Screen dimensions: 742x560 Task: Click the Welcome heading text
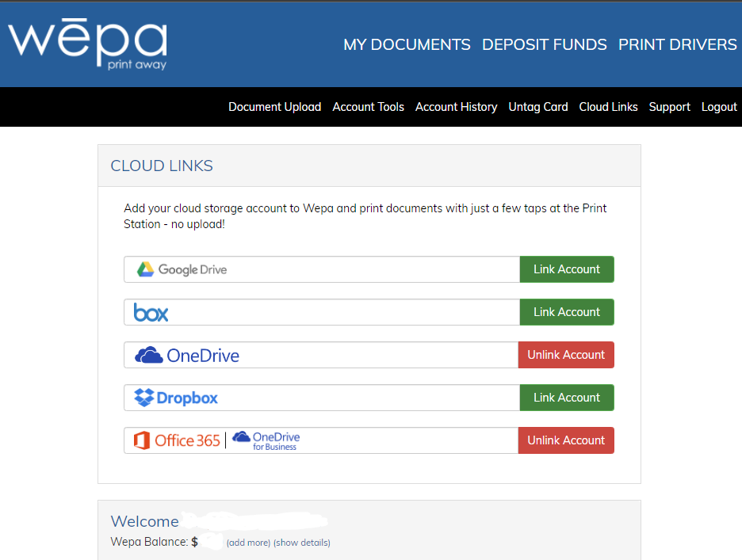(x=145, y=521)
